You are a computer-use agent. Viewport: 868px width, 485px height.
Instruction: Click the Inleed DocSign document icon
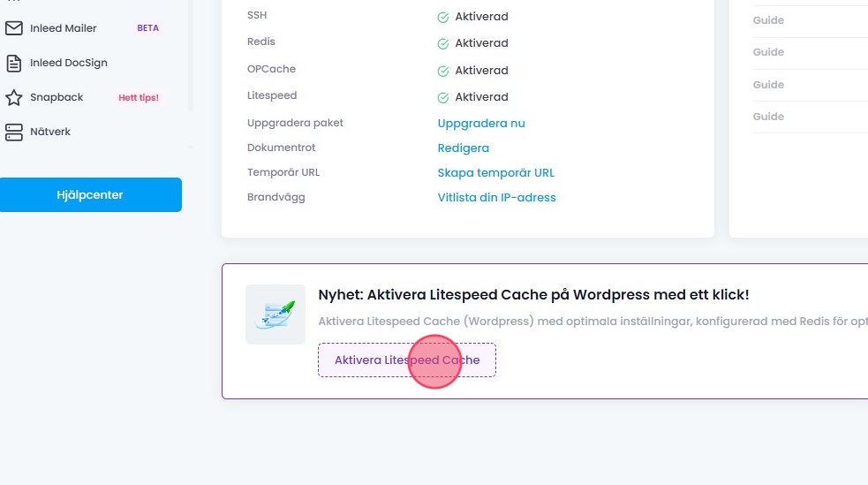[x=13, y=63]
